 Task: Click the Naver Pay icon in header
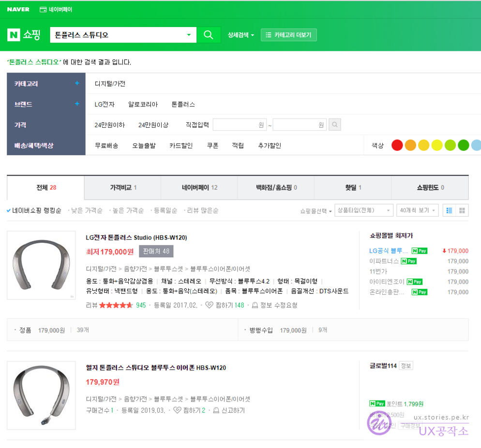(x=43, y=9)
